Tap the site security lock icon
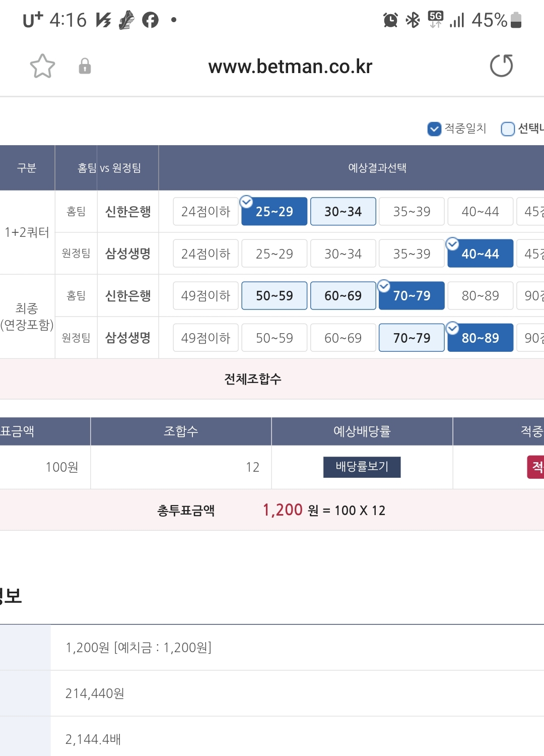 click(85, 66)
